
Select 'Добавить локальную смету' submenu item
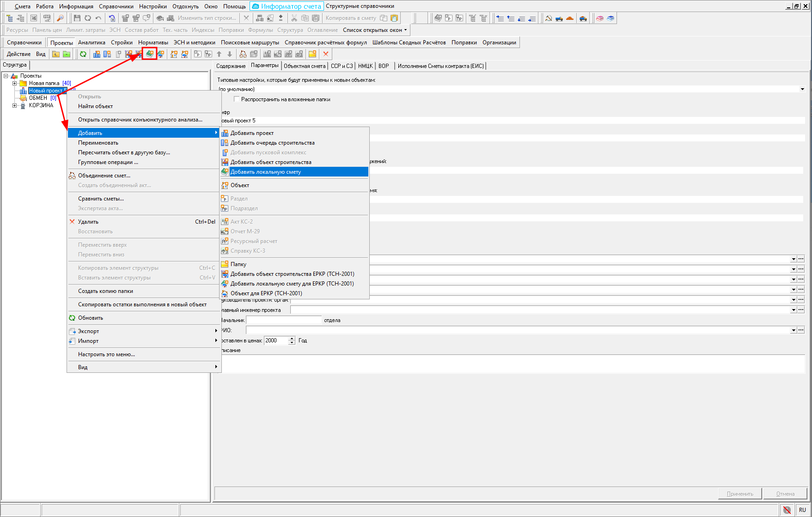click(266, 172)
